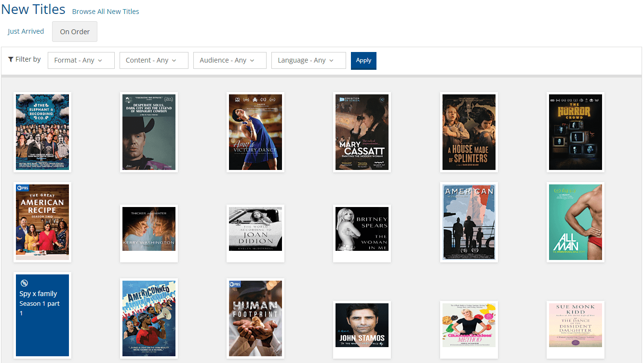Click the filter funnel icon
The height and width of the screenshot is (363, 644).
coord(11,59)
